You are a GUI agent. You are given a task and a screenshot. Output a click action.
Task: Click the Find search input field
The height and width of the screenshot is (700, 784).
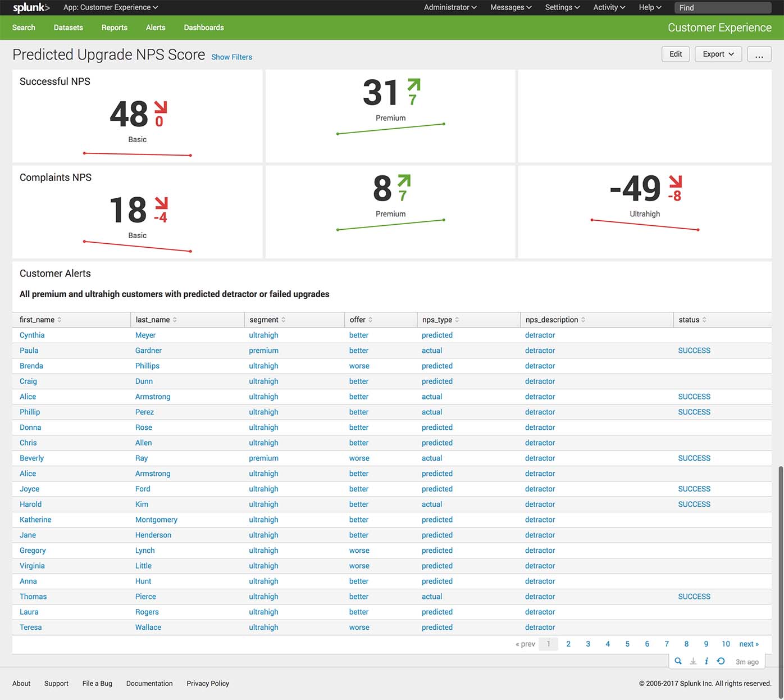click(723, 7)
